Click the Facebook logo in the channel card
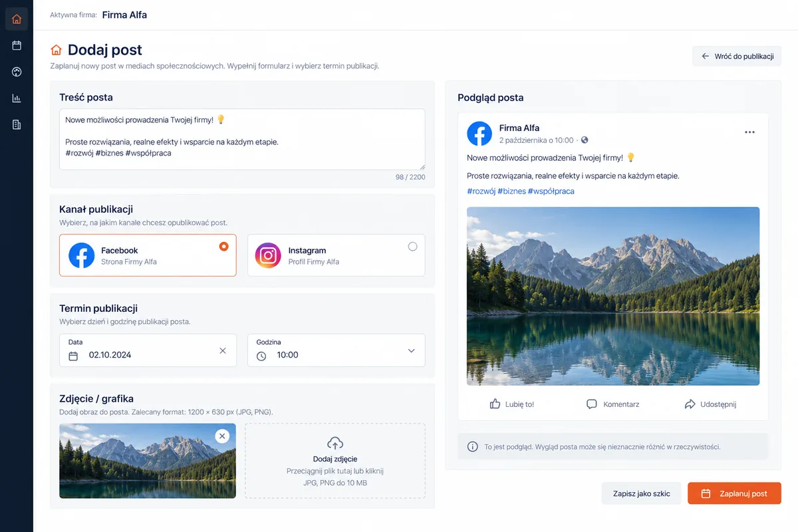 (81, 255)
